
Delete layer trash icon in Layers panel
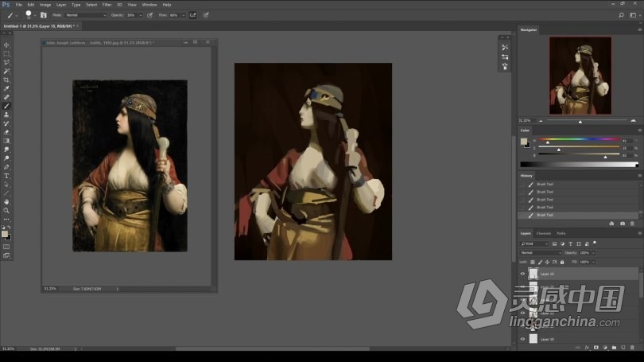point(632,348)
